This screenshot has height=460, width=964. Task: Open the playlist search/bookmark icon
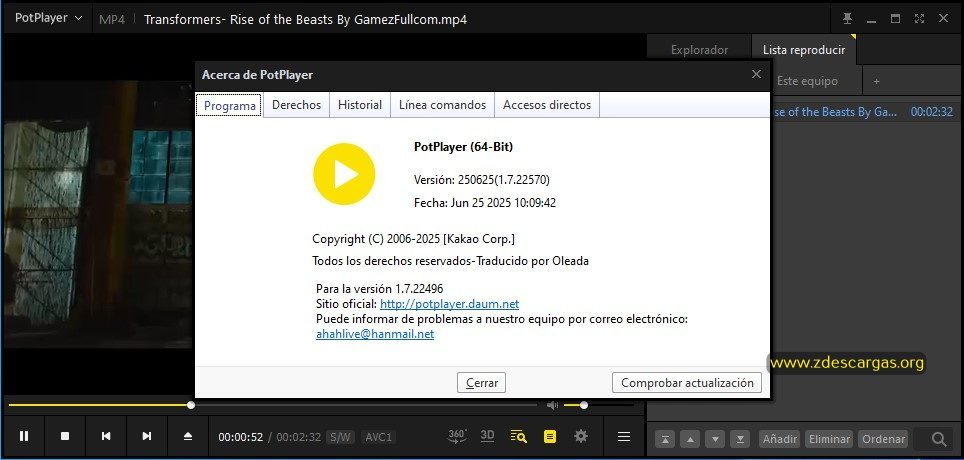tap(519, 437)
